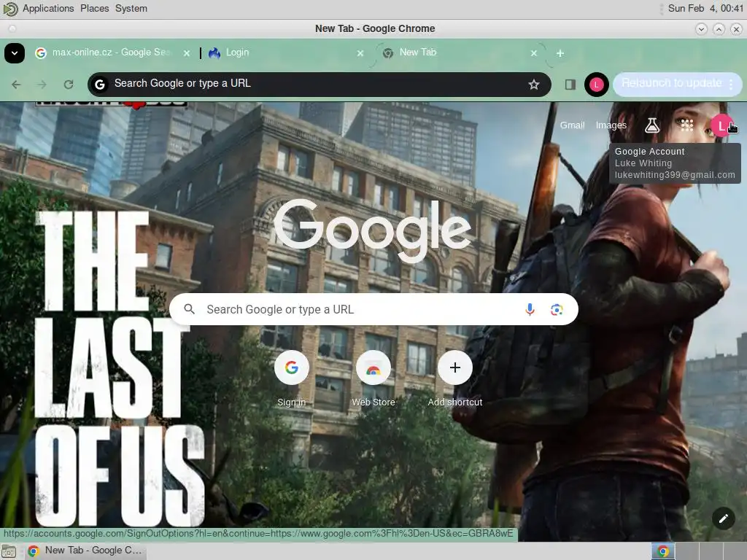Open the System menu
Image resolution: width=747 pixels, height=560 pixels.
[131, 9]
